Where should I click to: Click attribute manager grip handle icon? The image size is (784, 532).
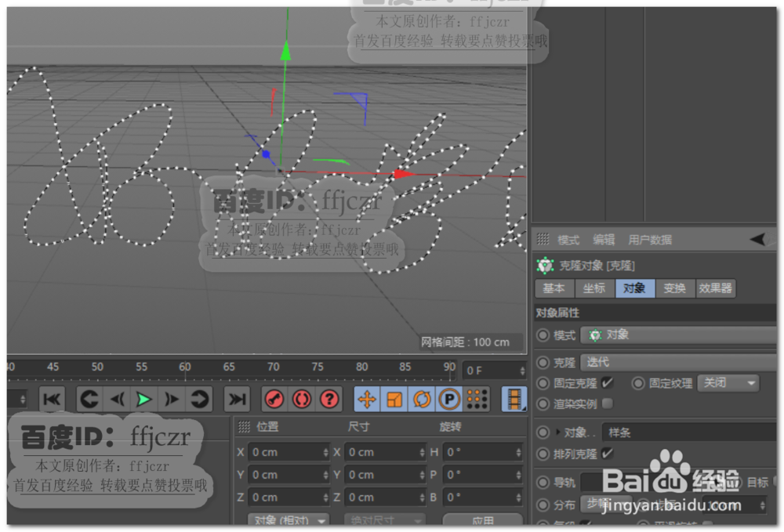tap(543, 239)
